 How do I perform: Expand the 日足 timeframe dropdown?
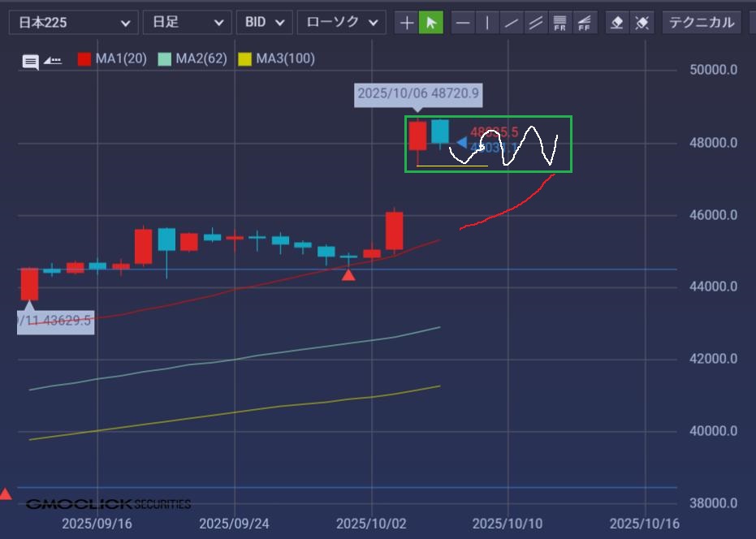pos(187,23)
